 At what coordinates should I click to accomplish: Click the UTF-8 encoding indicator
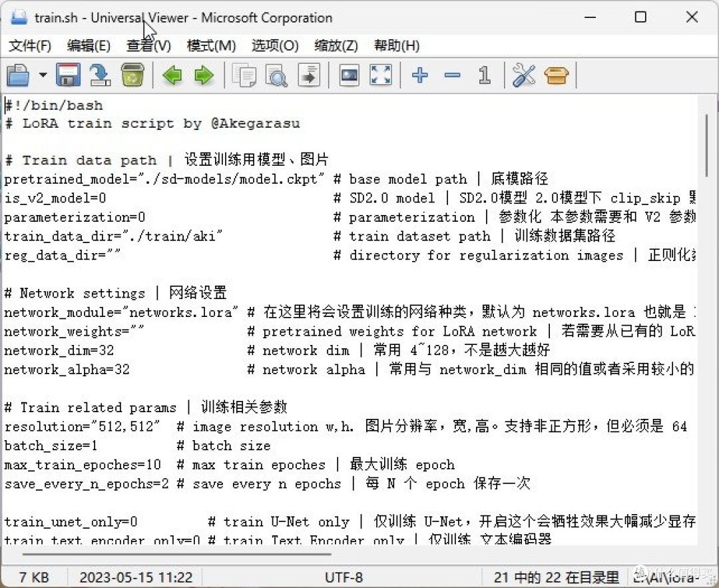pos(344,577)
